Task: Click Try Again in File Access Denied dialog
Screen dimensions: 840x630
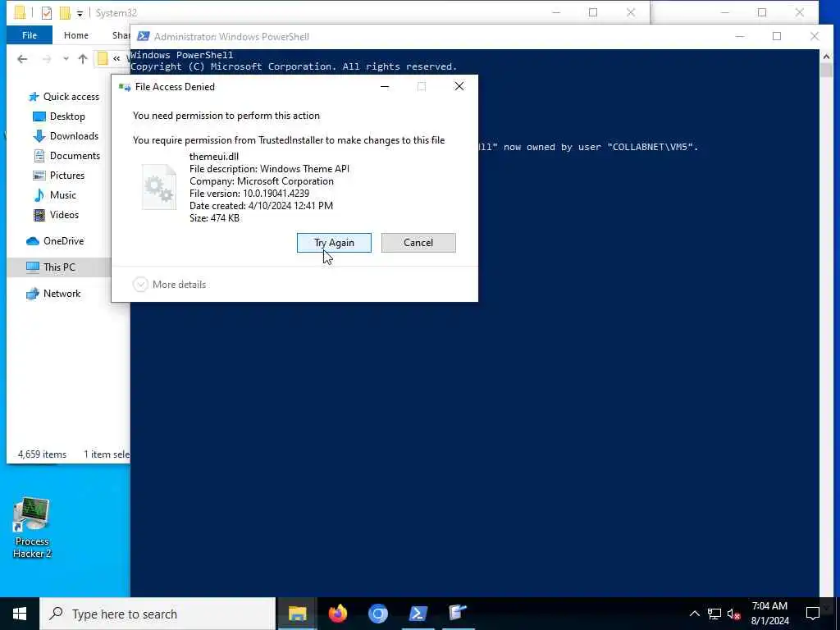Action: click(334, 243)
